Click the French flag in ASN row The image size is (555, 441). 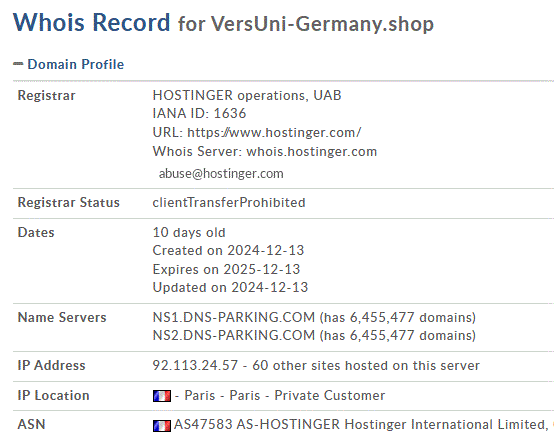click(162, 425)
